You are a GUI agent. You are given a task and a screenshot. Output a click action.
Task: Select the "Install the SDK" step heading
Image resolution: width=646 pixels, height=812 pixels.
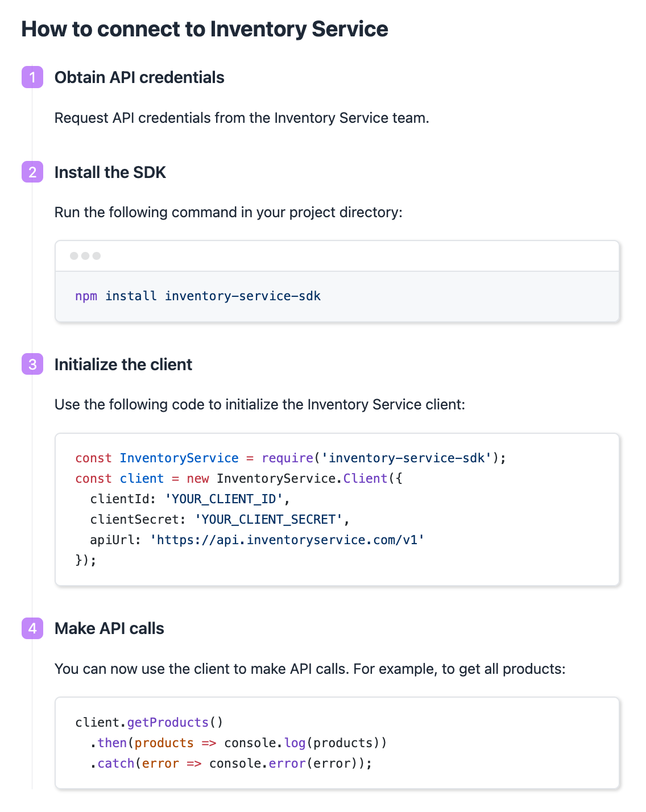(x=110, y=172)
